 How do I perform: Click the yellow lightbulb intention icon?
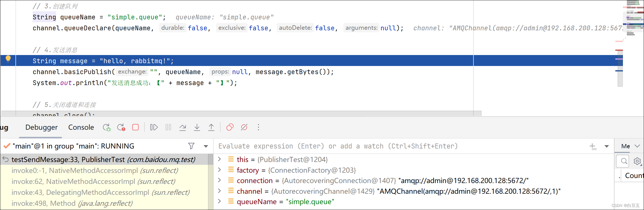(x=8, y=59)
